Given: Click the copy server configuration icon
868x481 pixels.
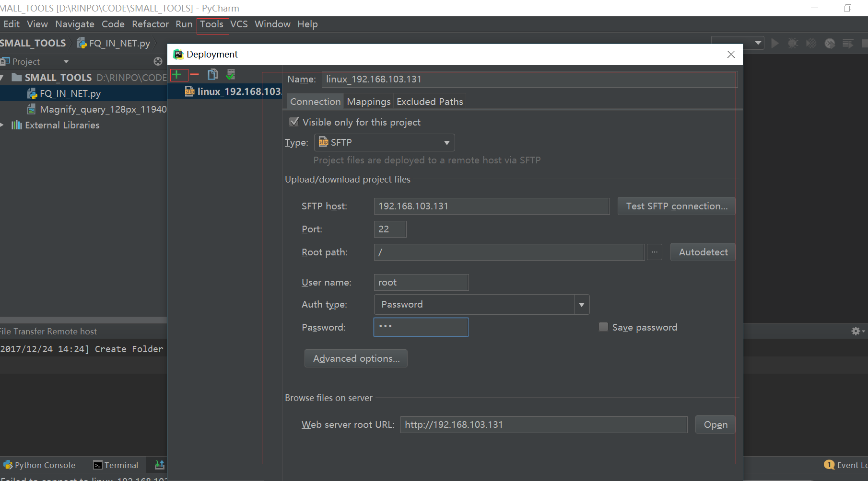Looking at the screenshot, I should tap(212, 75).
